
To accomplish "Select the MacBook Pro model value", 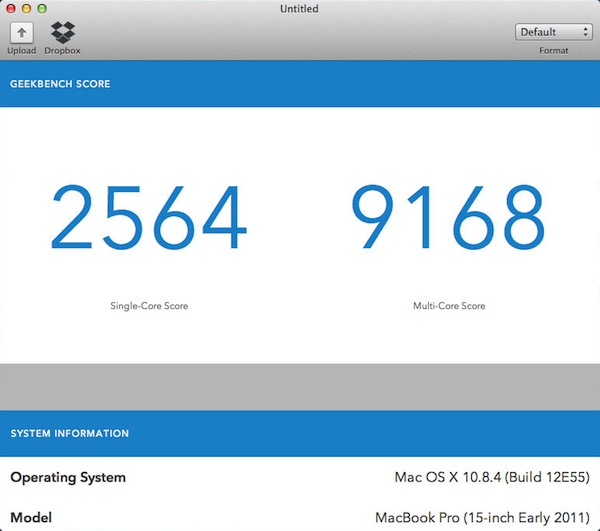I will pos(483,518).
